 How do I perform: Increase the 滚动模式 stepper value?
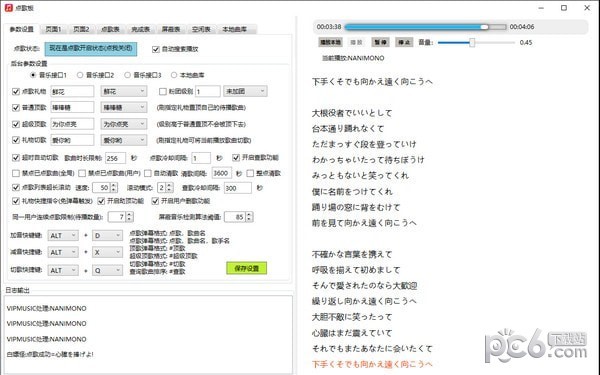coord(169,185)
